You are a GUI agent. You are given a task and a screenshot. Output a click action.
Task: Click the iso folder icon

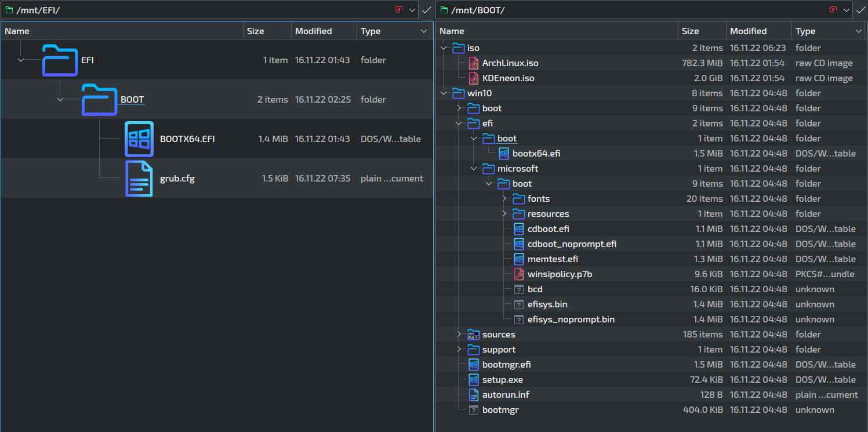point(459,48)
